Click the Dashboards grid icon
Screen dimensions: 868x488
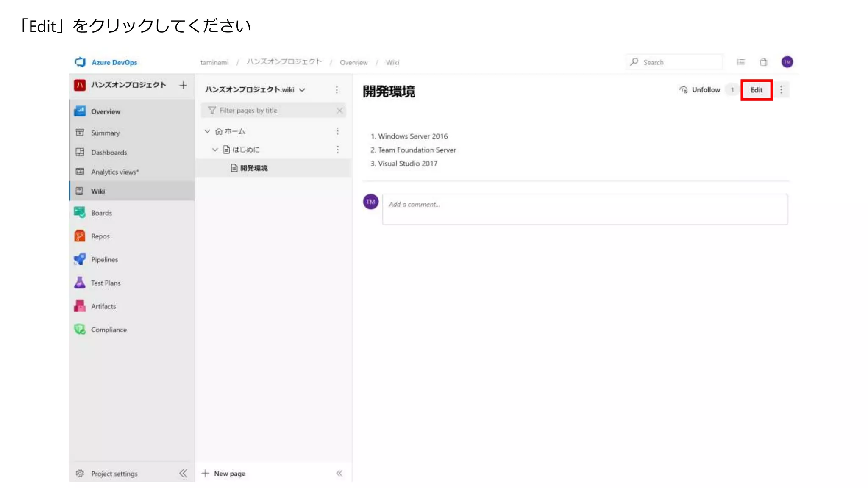pyautogui.click(x=80, y=152)
